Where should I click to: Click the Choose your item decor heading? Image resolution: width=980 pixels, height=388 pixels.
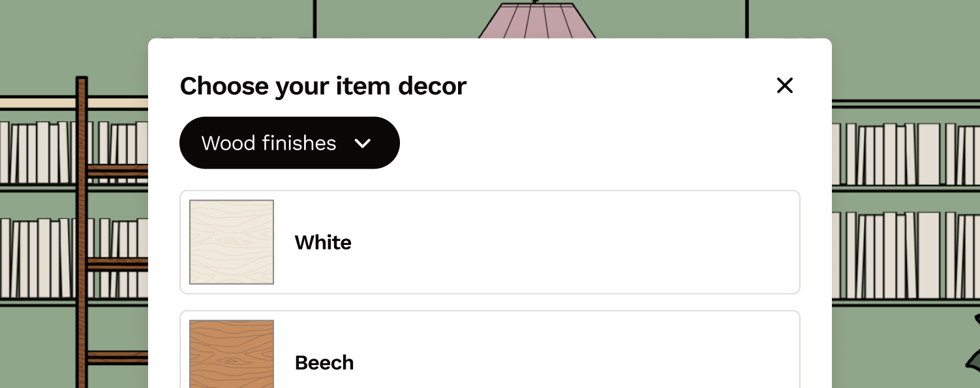[323, 86]
